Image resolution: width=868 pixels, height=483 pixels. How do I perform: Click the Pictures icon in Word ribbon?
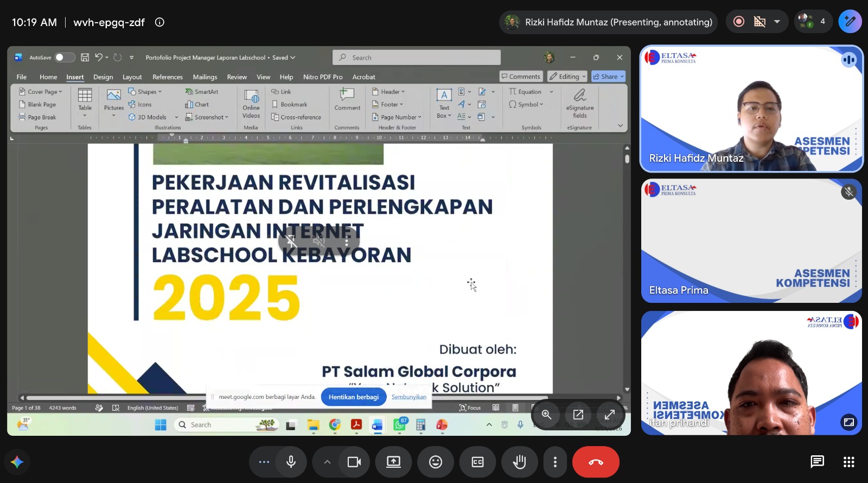pyautogui.click(x=114, y=101)
